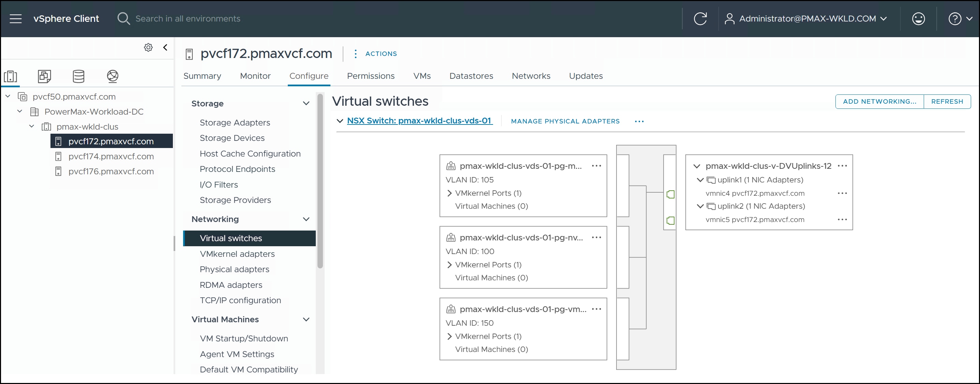Click the port group icon of the VLAN 105 card
This screenshot has width=980, height=384.
click(x=450, y=166)
